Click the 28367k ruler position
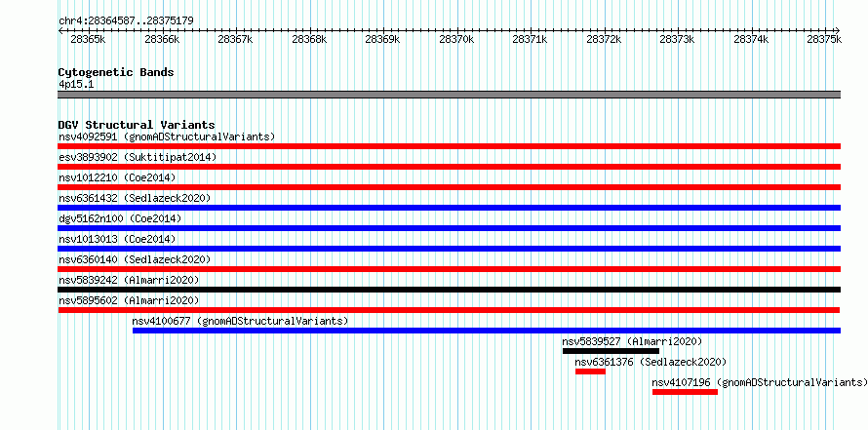Viewport: 868px width, 430px height. coord(235,39)
